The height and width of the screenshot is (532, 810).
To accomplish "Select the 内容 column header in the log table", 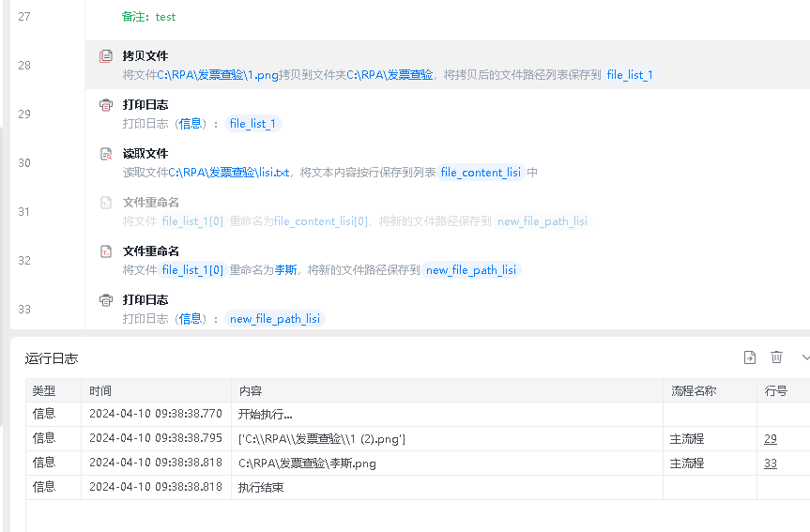I will tap(251, 390).
